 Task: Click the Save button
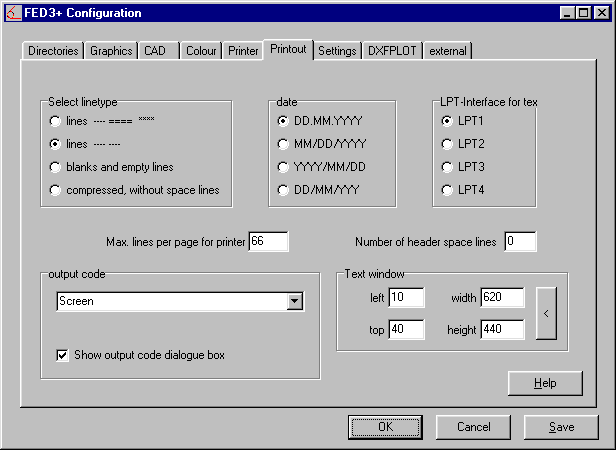[x=562, y=427]
